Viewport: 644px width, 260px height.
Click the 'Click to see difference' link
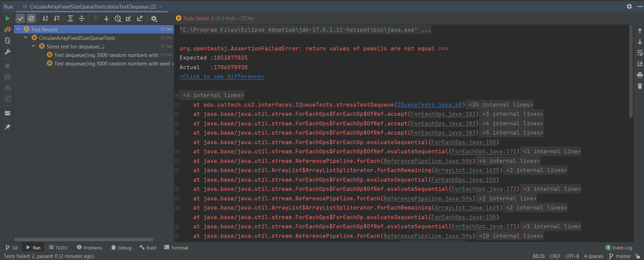[x=222, y=77]
